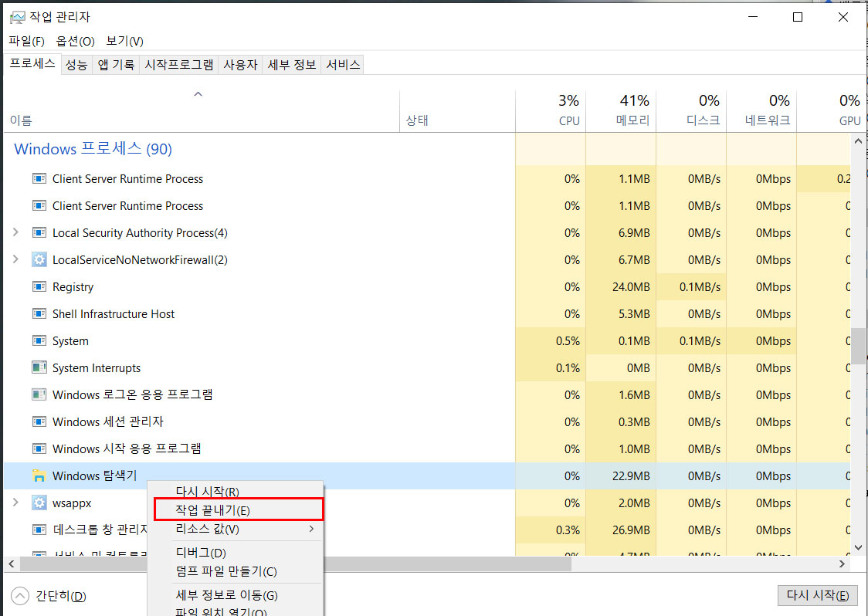Click the LocalServiceNoNetworkFirewall gear icon

pos(39,259)
